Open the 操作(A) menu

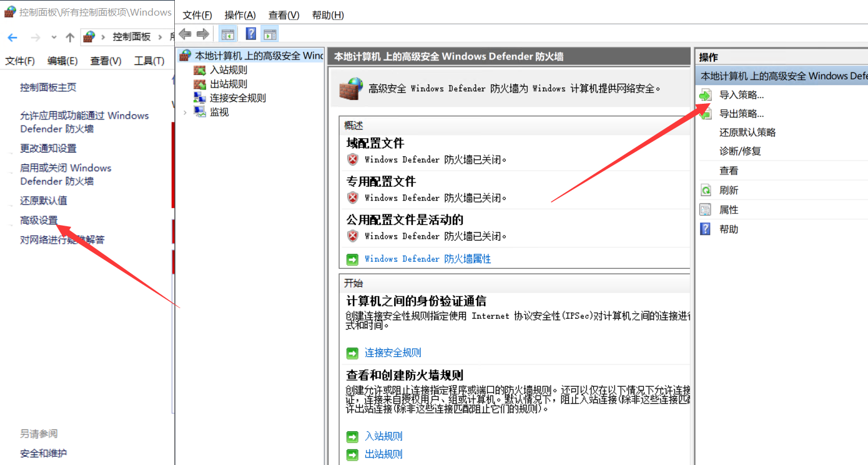pyautogui.click(x=240, y=15)
